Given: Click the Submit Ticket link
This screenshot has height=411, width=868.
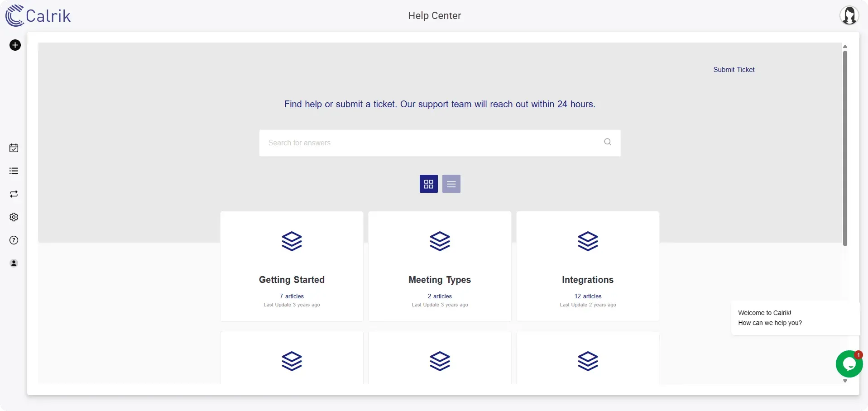Looking at the screenshot, I should [734, 70].
